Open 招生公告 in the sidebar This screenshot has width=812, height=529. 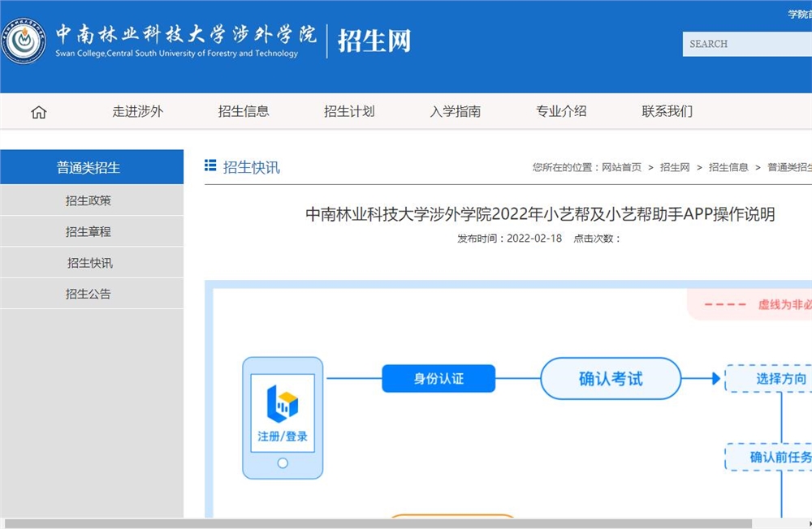click(92, 294)
